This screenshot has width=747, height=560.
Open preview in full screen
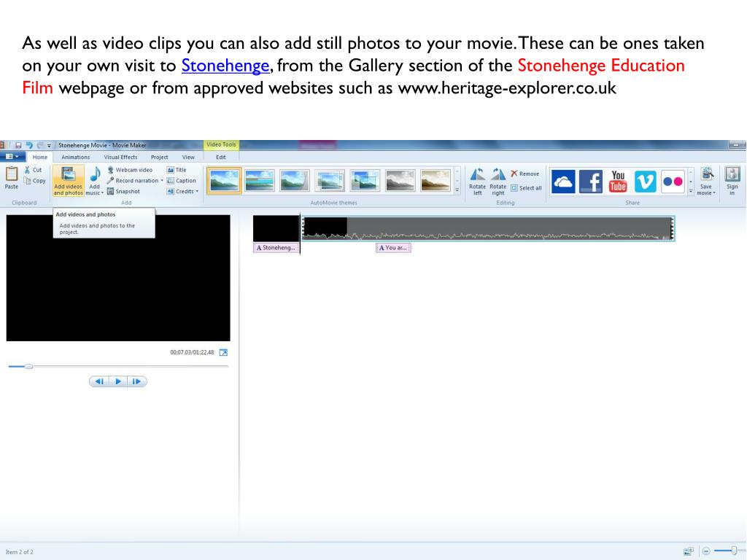(223, 352)
